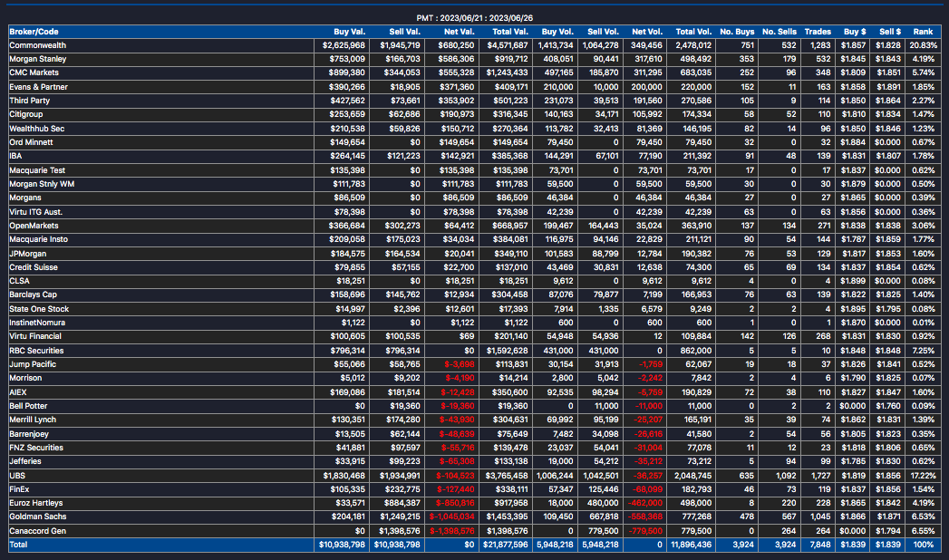Click the Buy $ column header

(855, 32)
